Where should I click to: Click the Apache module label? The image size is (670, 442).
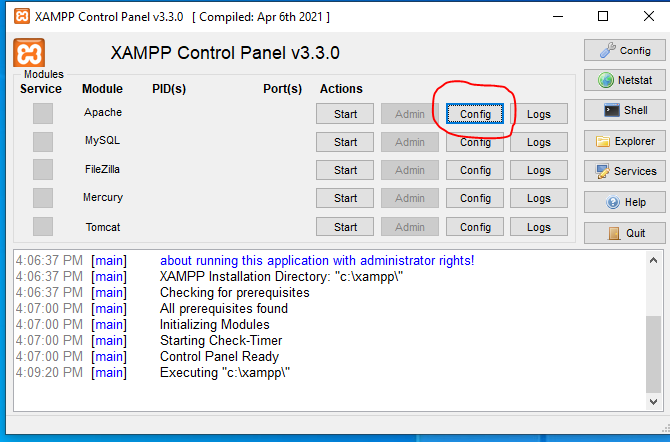[x=103, y=112]
